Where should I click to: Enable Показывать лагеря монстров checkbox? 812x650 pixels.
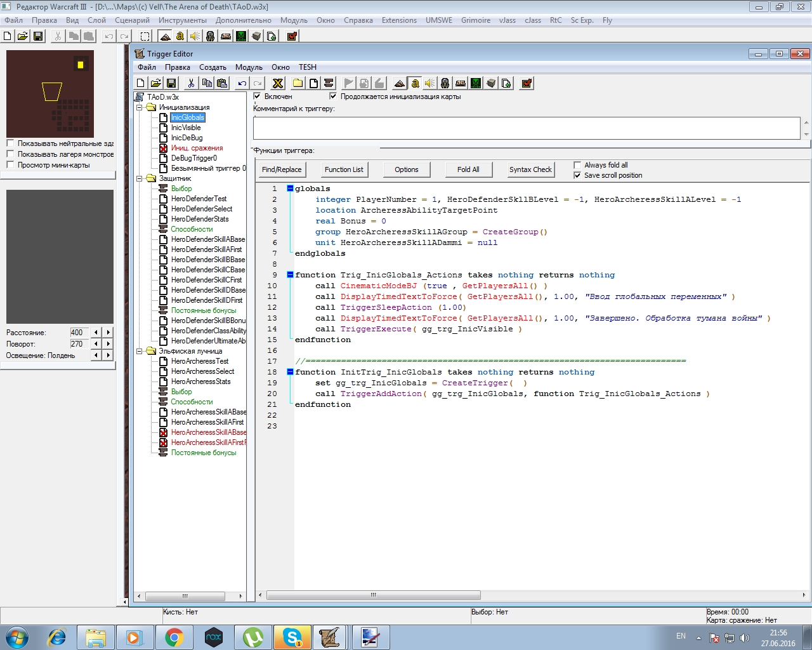coord(10,154)
